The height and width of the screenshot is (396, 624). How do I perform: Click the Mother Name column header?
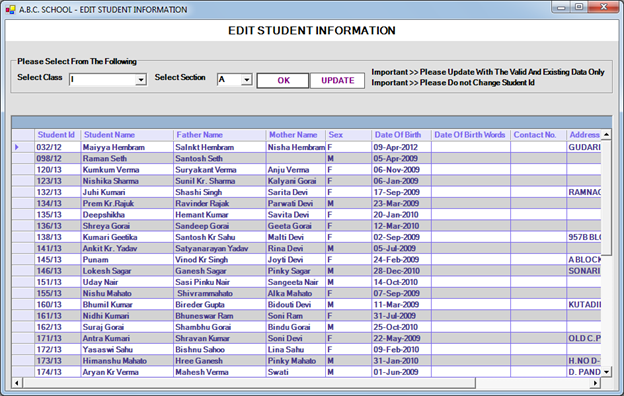pos(295,135)
